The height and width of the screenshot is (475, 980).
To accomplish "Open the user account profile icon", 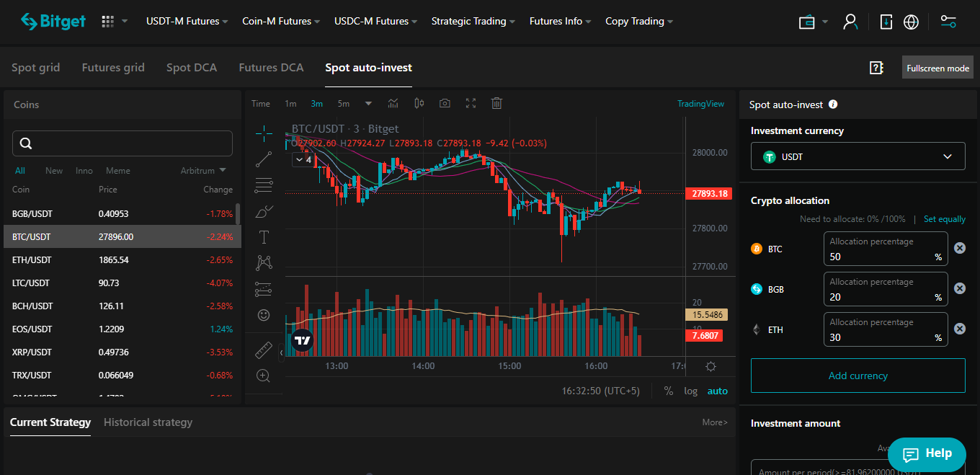I will point(850,22).
